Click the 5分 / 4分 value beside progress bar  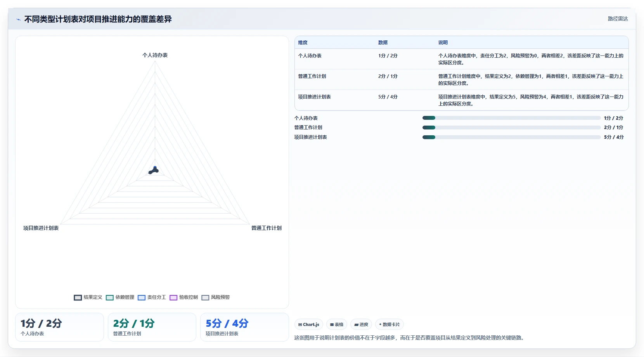(614, 137)
